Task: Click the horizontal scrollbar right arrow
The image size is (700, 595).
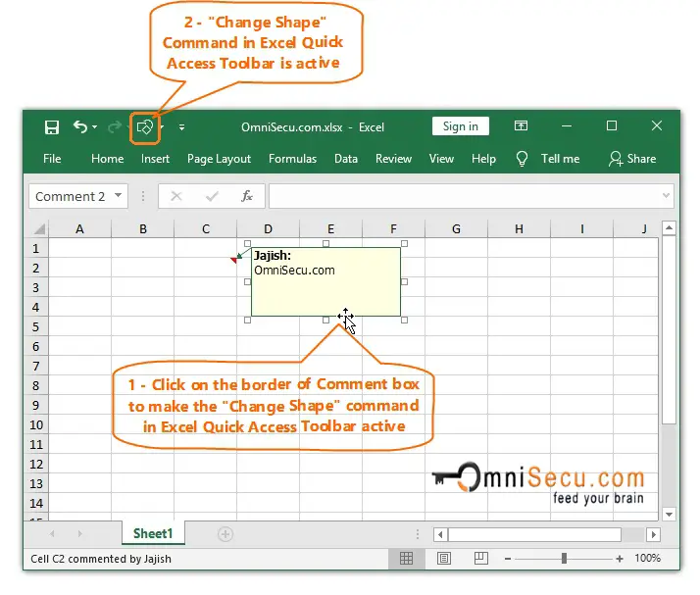Action: pyautogui.click(x=654, y=534)
